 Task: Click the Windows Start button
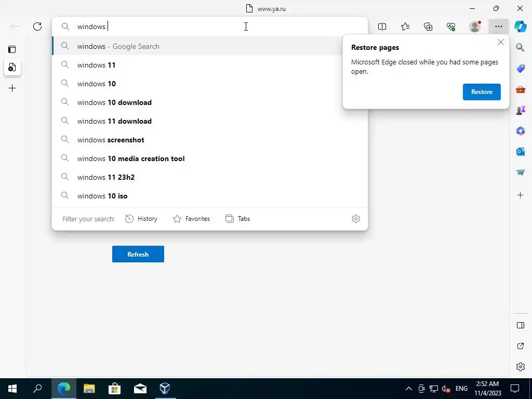12,389
